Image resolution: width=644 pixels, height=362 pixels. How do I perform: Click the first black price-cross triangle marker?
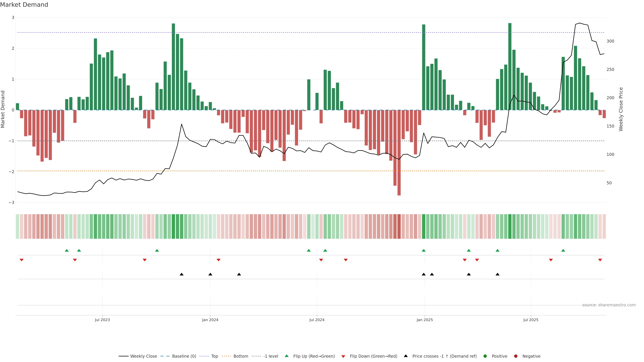coord(181,274)
